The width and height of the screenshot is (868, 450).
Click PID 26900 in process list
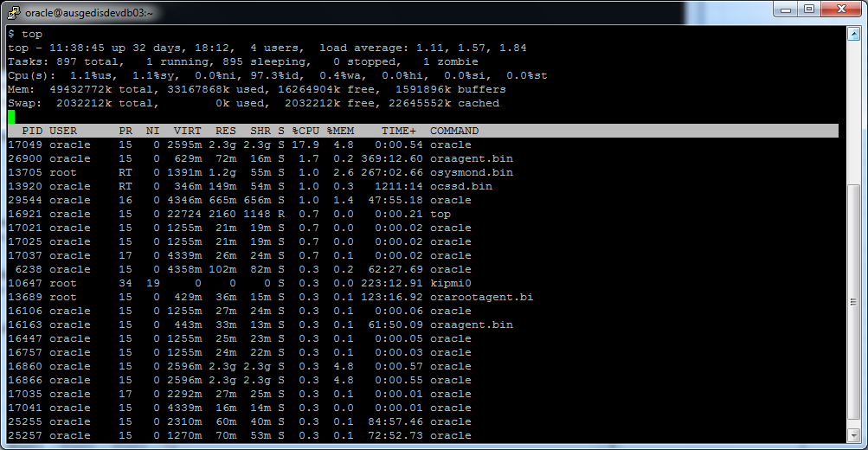[x=25, y=159]
